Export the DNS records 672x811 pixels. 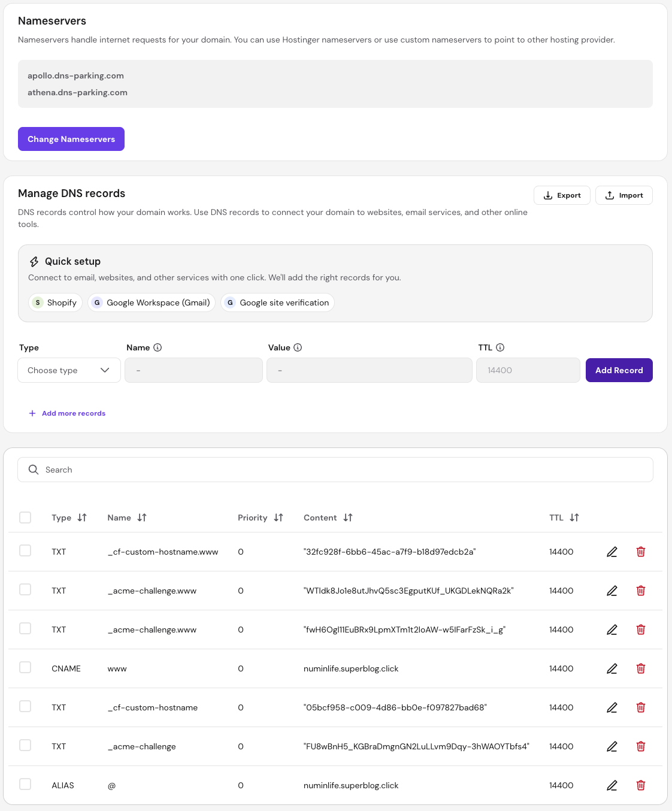pyautogui.click(x=562, y=195)
